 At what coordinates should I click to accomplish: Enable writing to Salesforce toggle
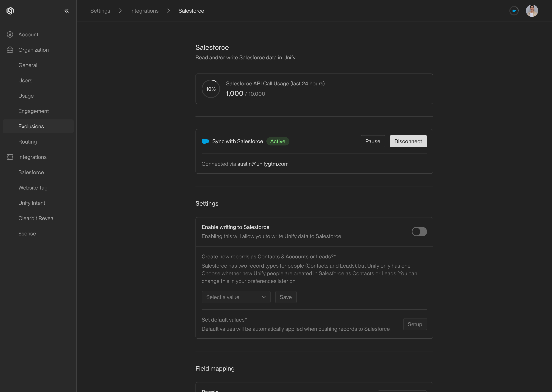[x=419, y=231]
